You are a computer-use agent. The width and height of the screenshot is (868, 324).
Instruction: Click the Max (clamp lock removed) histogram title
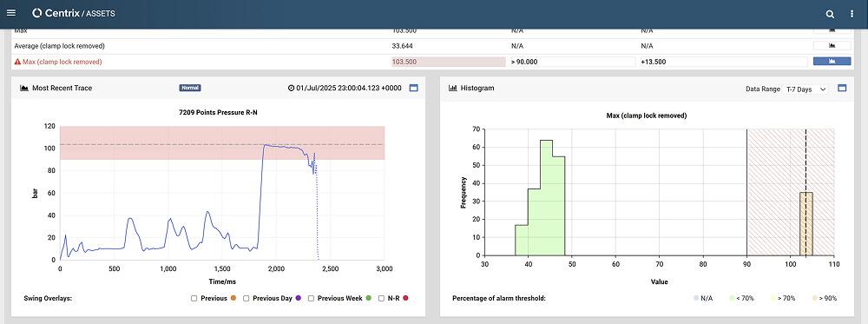coord(647,116)
